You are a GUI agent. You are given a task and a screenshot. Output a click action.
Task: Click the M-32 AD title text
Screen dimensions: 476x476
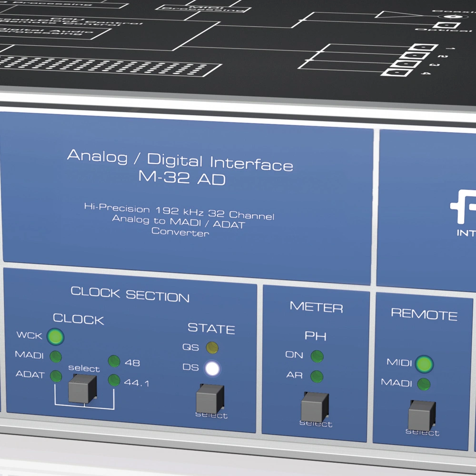182,179
